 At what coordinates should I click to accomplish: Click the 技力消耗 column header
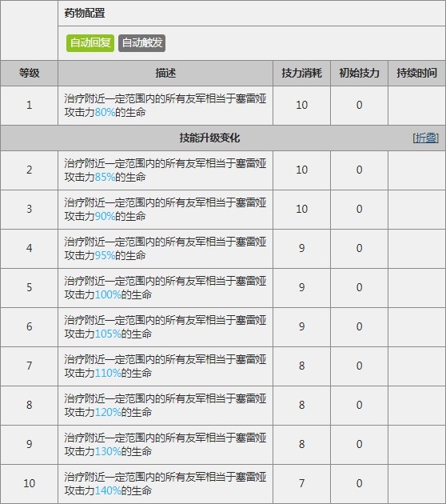(x=301, y=73)
